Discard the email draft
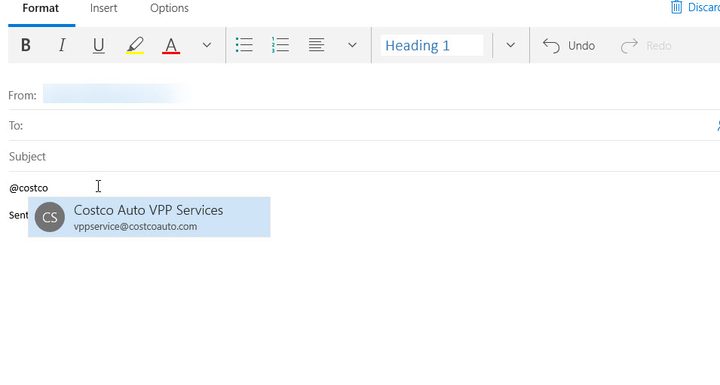This screenshot has height=385, width=720. point(695,7)
